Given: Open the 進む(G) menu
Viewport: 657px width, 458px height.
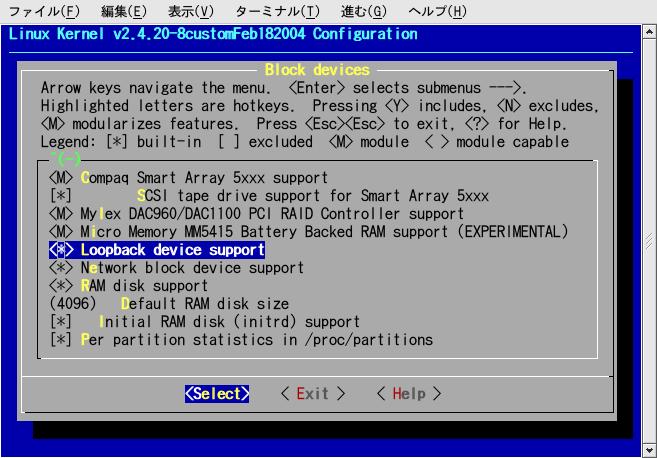Looking at the screenshot, I should pos(363,11).
